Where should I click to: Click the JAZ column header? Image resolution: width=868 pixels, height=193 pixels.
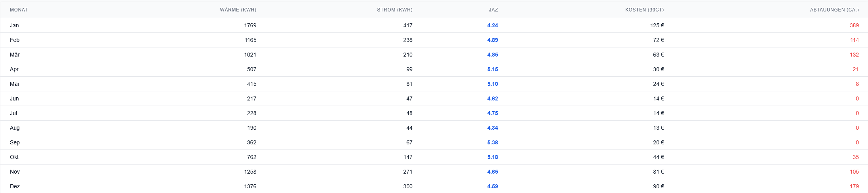[x=493, y=10]
